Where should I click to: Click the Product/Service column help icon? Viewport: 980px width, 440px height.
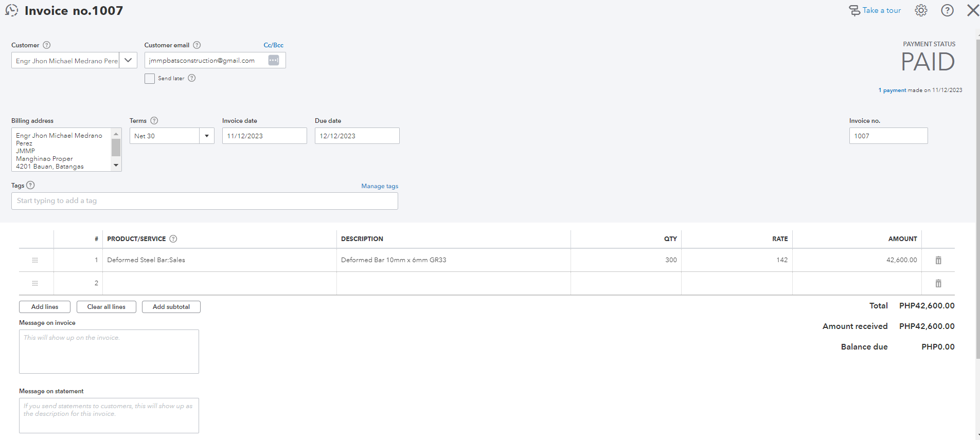[x=173, y=239]
